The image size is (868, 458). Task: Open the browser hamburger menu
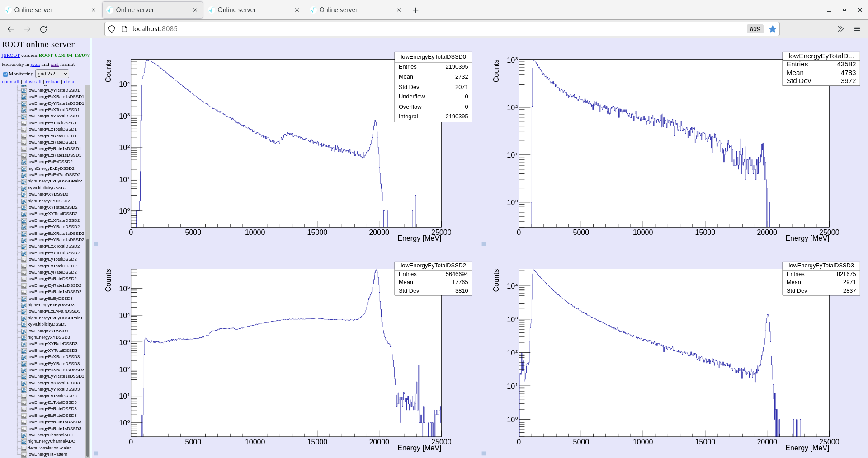click(857, 29)
